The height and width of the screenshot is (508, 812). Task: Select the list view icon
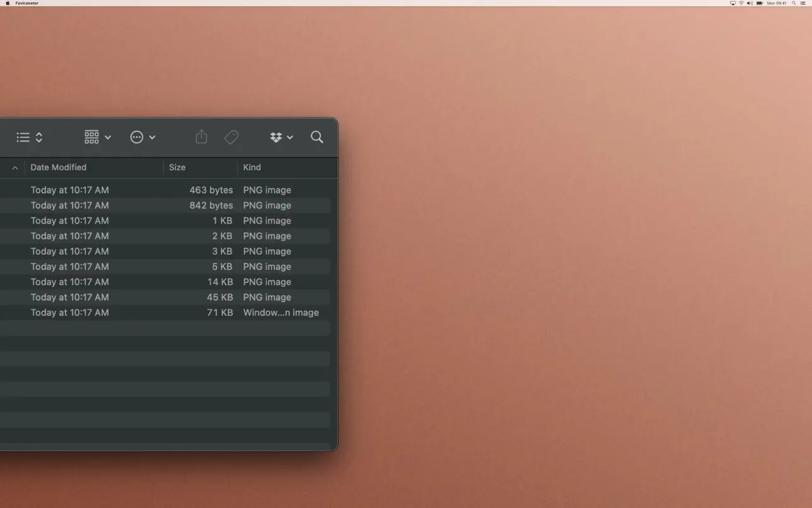pyautogui.click(x=23, y=136)
